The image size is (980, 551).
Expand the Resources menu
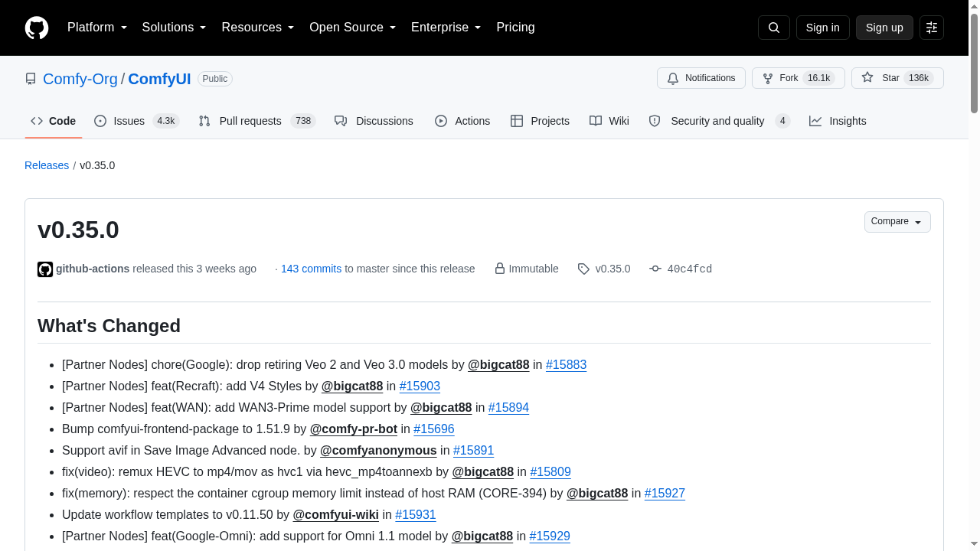258,28
